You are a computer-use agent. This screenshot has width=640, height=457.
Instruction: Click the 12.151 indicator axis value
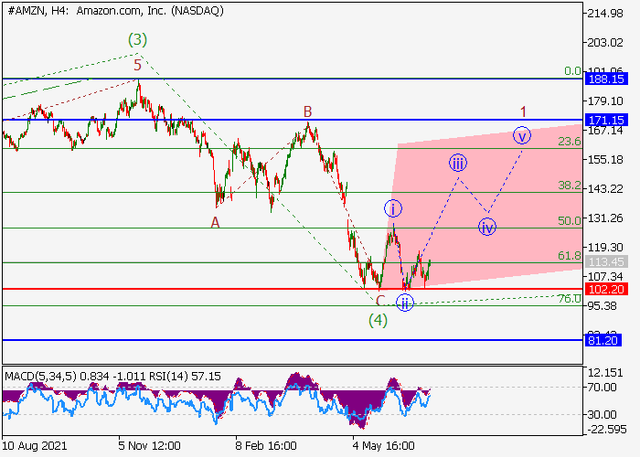click(x=605, y=373)
